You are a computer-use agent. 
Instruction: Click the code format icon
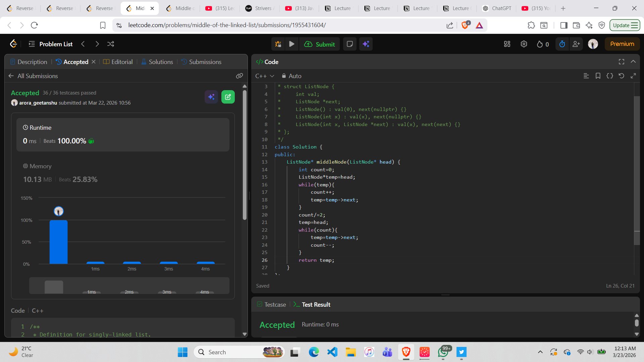(609, 76)
